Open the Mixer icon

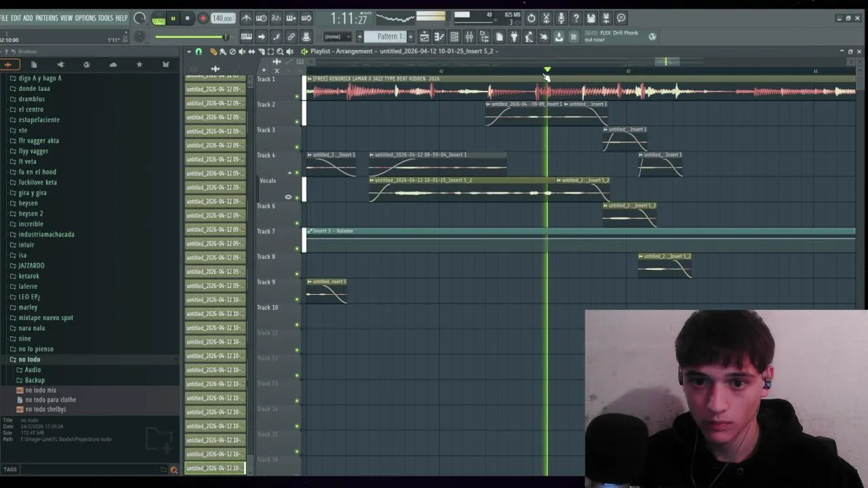pos(469,37)
